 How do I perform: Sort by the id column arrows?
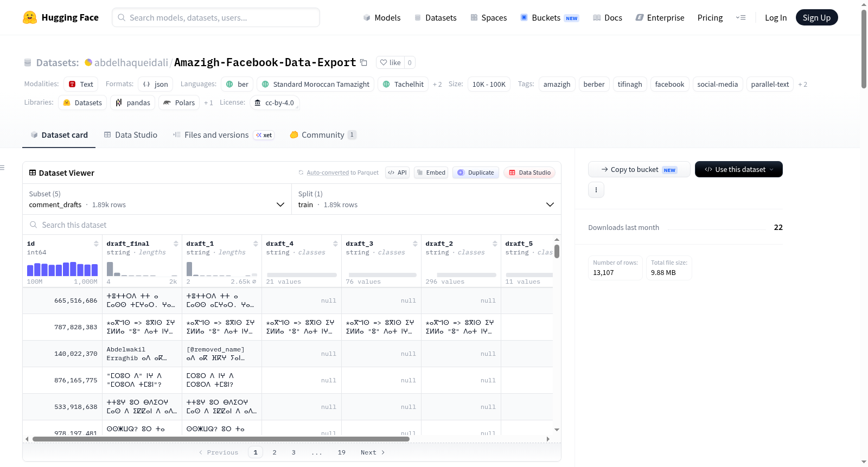tap(96, 244)
